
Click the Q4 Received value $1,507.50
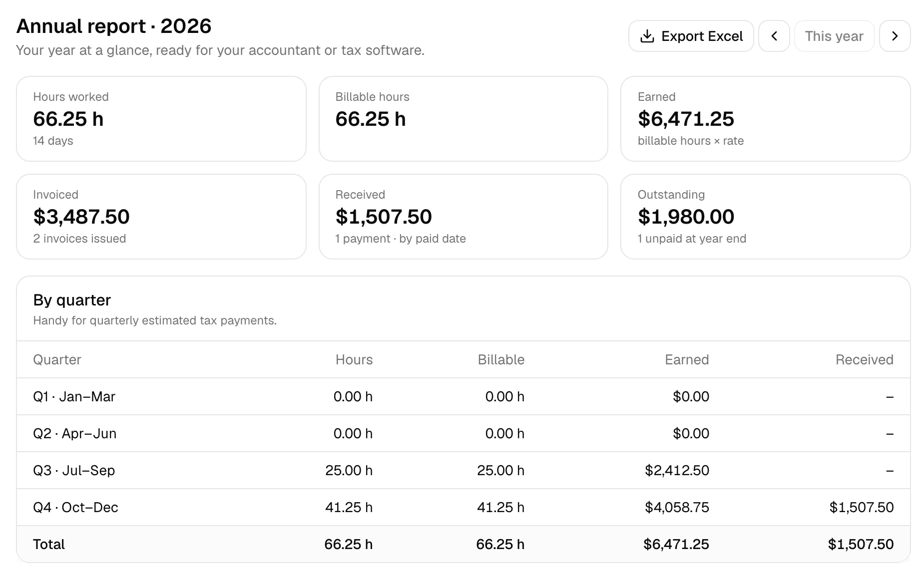862,507
